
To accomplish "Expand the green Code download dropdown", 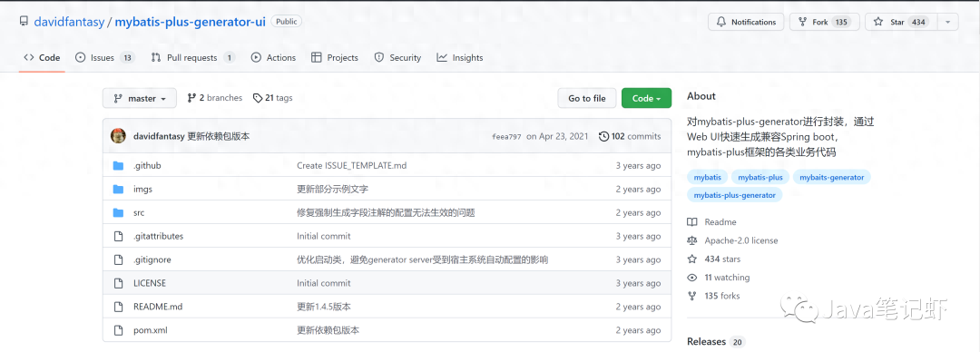I will coord(646,98).
